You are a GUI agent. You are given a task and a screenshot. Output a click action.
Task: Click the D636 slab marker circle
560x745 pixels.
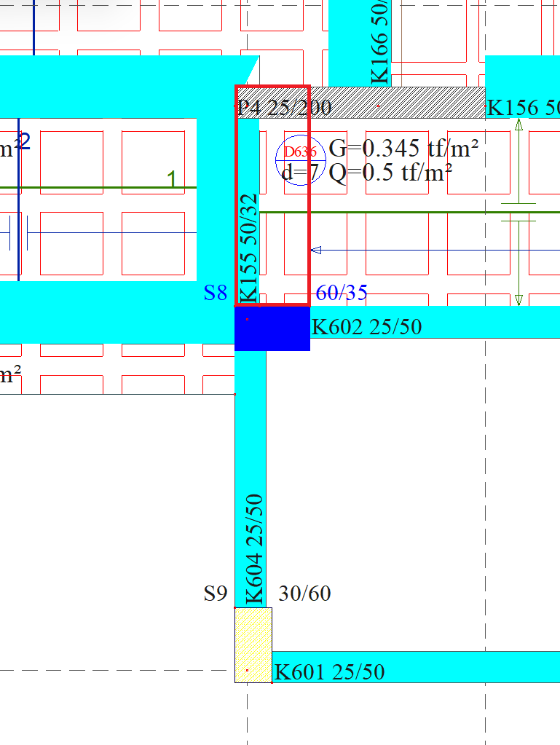[299, 160]
